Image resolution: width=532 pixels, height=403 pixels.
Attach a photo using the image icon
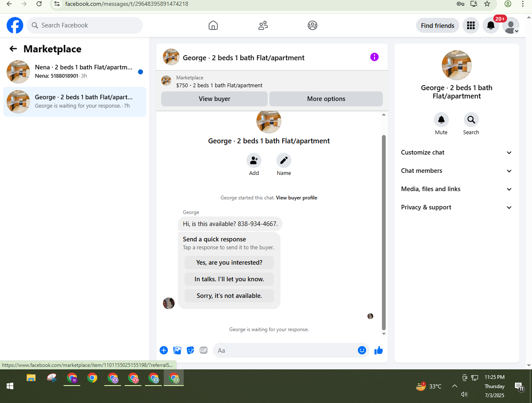[177, 350]
